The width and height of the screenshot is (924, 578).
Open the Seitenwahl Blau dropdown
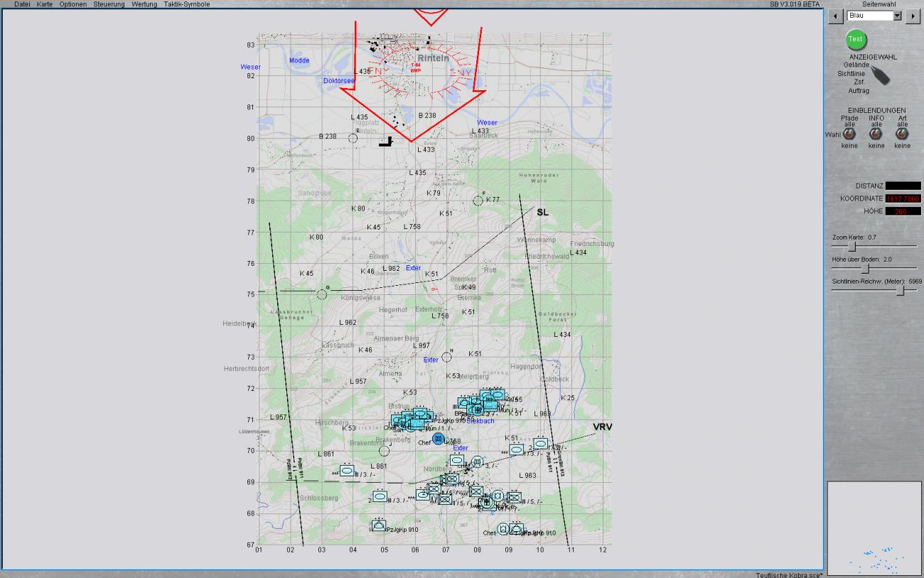click(896, 16)
